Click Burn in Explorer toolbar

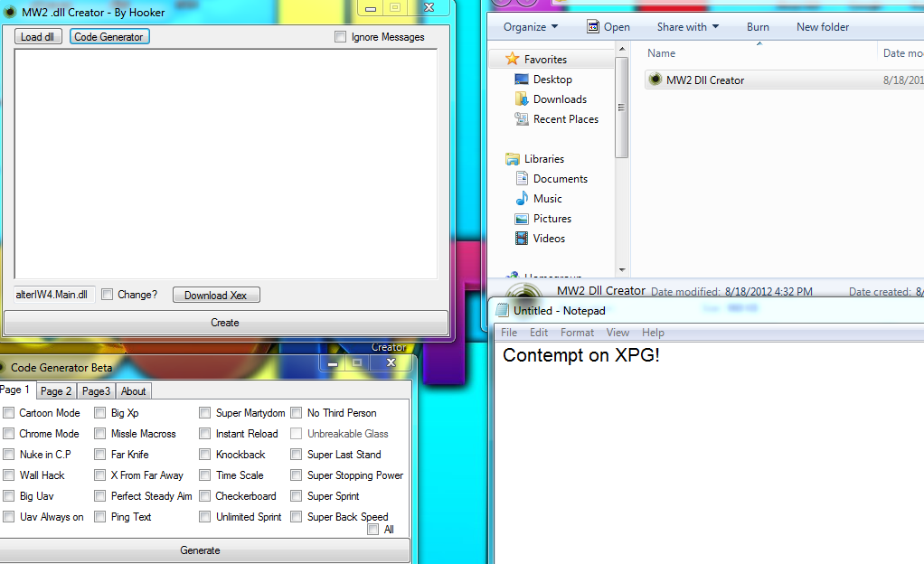click(758, 27)
